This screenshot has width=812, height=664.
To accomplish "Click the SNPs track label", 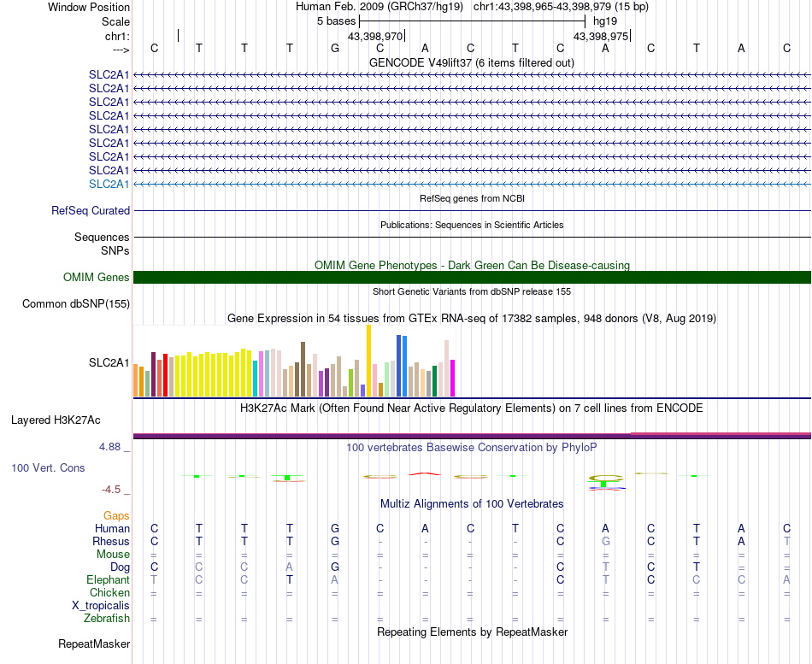I will 115,250.
